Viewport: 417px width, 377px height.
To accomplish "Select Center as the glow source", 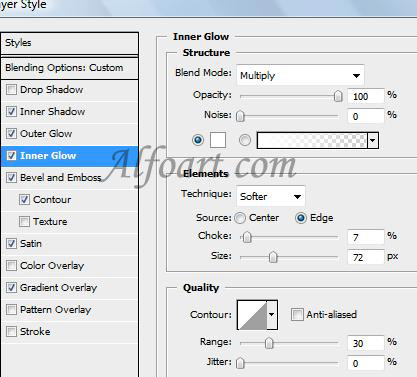I will pyautogui.click(x=240, y=218).
